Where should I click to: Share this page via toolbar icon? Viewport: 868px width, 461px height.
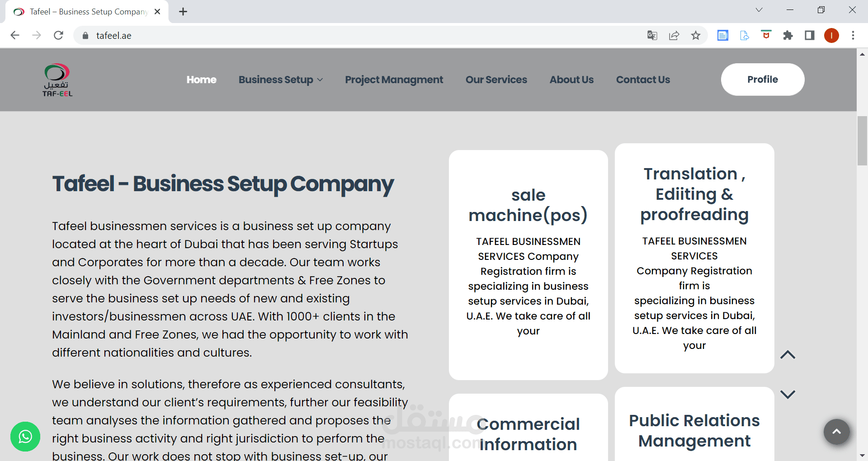coord(674,35)
